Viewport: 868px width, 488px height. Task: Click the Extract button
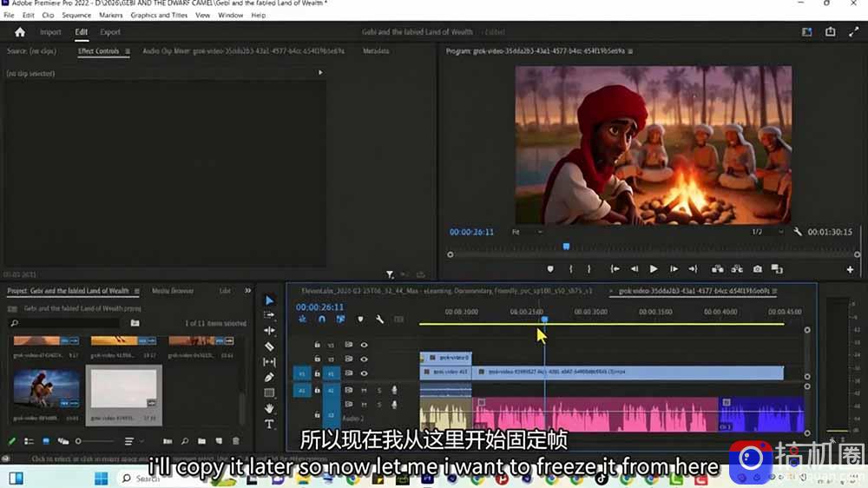pos(737,269)
